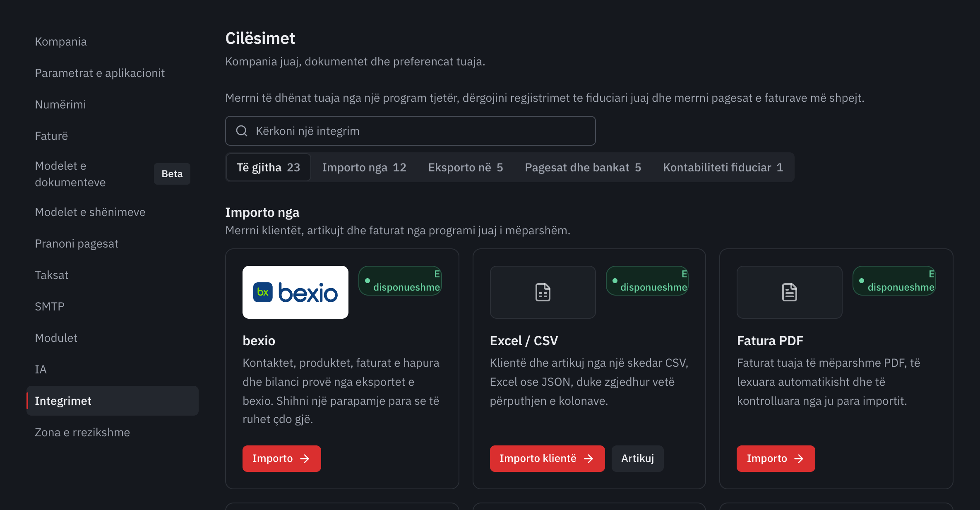This screenshot has height=510, width=980.
Task: Click Importo button on Fatura PDF card
Action: pyautogui.click(x=776, y=458)
